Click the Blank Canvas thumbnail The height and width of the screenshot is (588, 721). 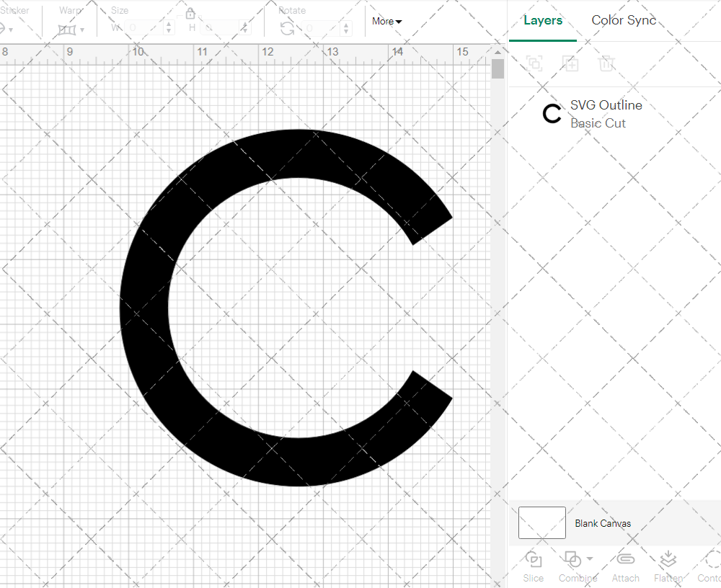(x=541, y=522)
